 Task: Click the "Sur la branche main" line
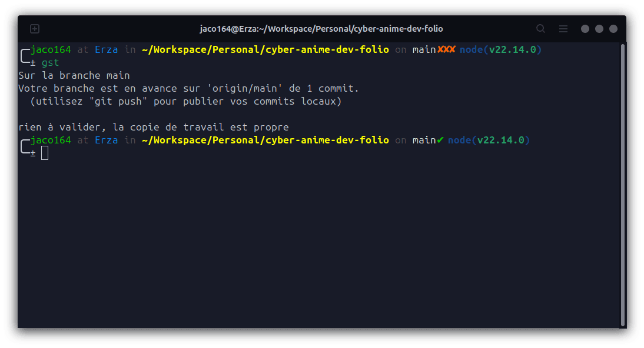[74, 75]
